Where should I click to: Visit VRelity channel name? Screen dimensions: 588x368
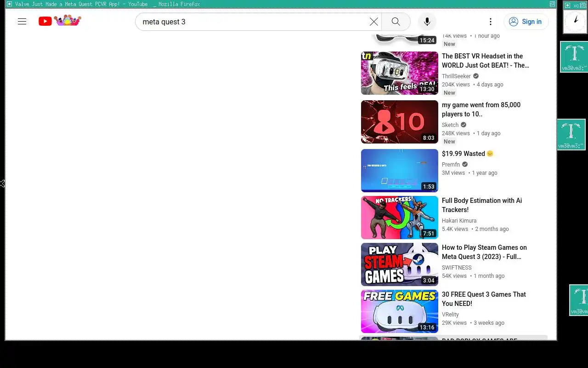pyautogui.click(x=450, y=315)
